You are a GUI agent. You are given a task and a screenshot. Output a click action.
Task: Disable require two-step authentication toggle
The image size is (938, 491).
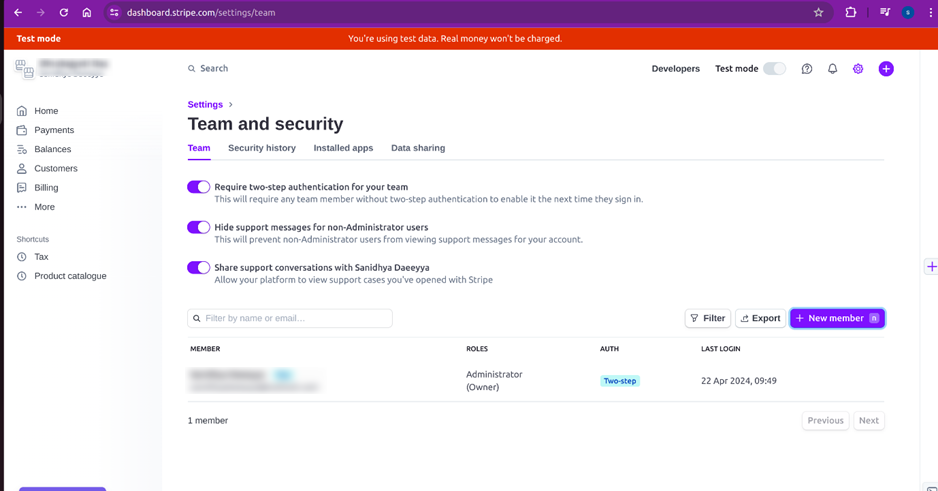point(198,187)
